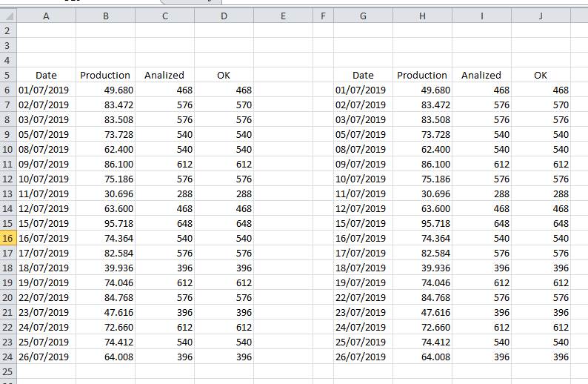Image resolution: width=588 pixels, height=384 pixels.
Task: Select cell G10 with 08/07/2019
Action: point(363,149)
